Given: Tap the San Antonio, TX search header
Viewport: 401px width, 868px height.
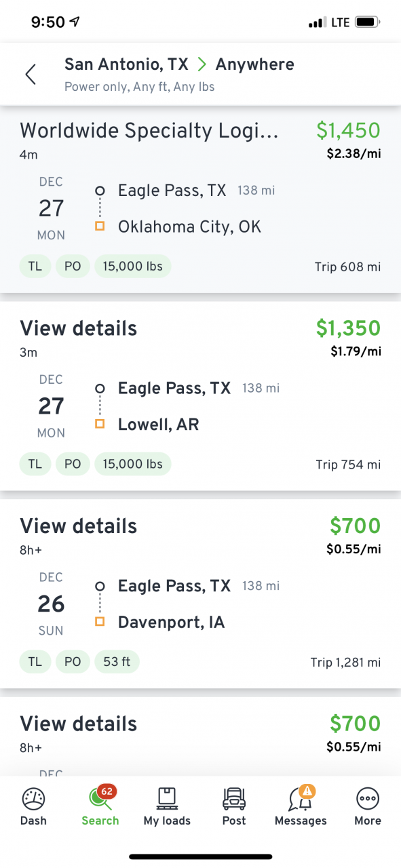Looking at the screenshot, I should click(126, 64).
